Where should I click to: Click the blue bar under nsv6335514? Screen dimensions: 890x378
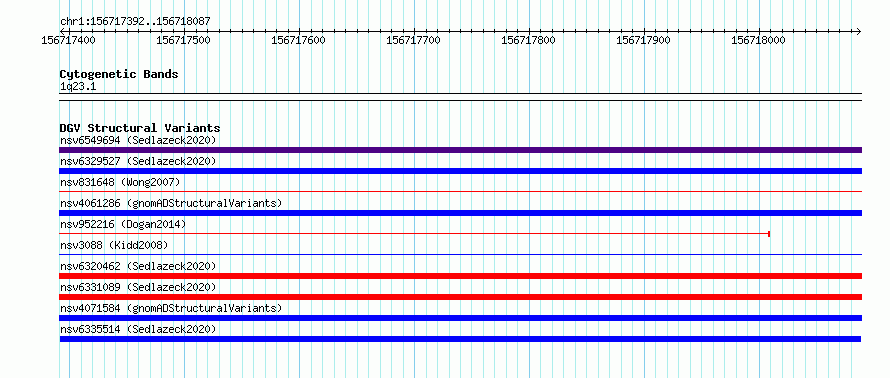[460, 339]
